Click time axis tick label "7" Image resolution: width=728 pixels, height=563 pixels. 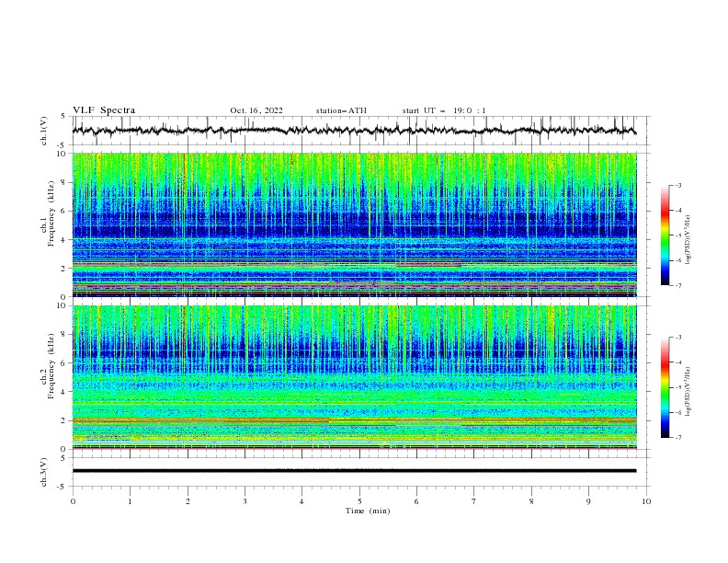(x=474, y=501)
